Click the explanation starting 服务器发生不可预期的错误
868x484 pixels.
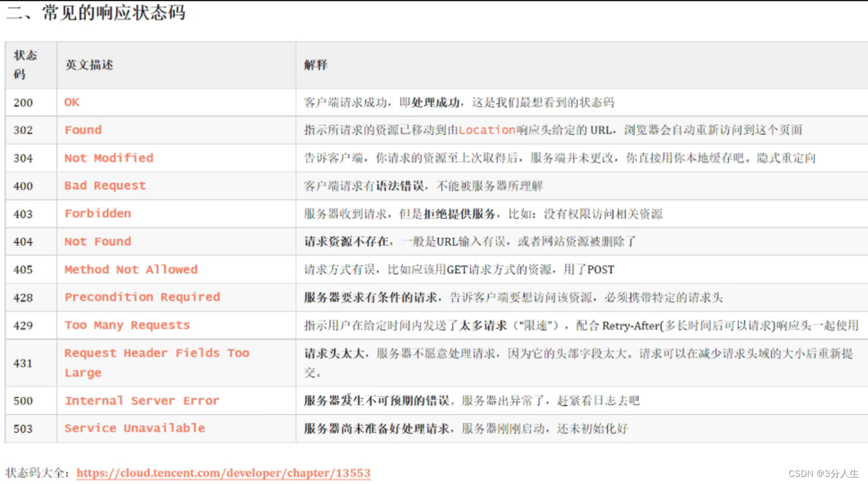[x=472, y=401]
